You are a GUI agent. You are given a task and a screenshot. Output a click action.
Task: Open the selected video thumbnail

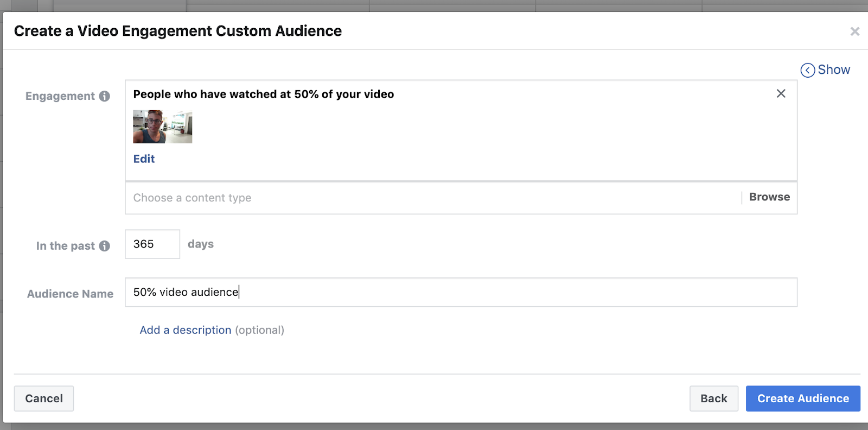tap(163, 127)
